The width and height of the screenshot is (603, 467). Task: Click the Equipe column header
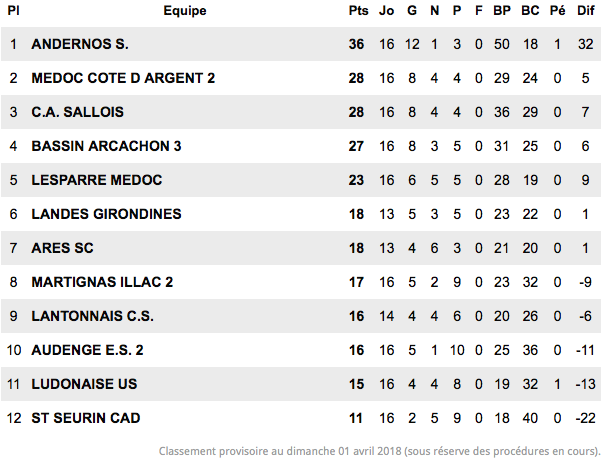[x=185, y=11]
